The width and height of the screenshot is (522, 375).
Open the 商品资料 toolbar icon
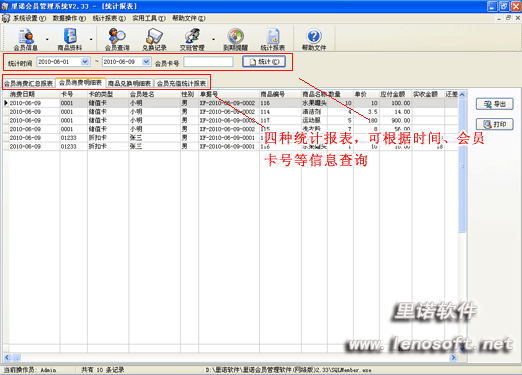pos(70,39)
